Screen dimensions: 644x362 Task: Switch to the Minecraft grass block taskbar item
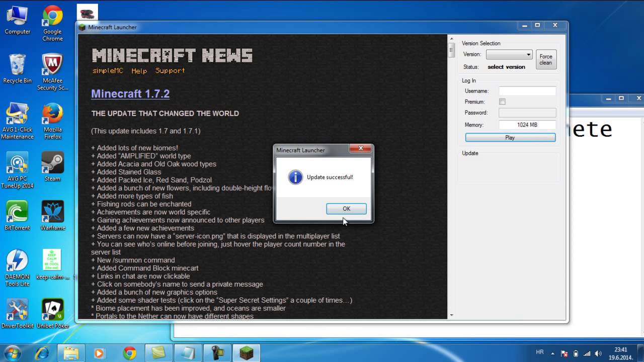tap(246, 353)
